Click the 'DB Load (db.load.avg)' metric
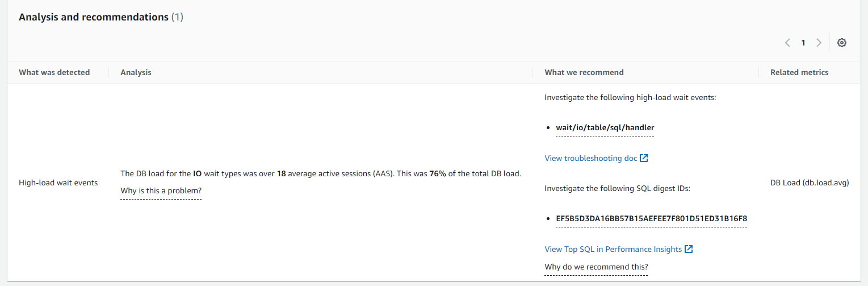This screenshot has height=286, width=868. [810, 183]
